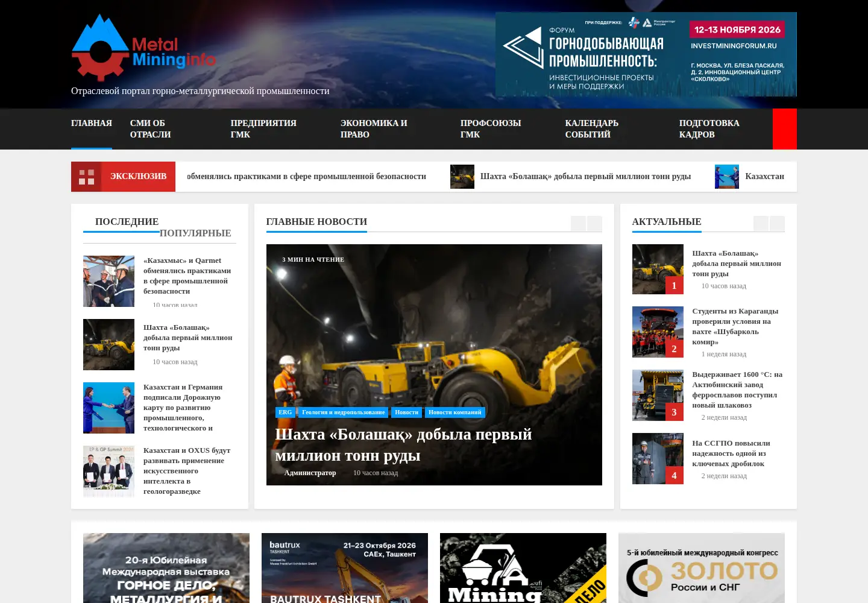Open Выдерживает 1600 °C шлаковоз article
This screenshot has width=868, height=603.
click(x=737, y=390)
